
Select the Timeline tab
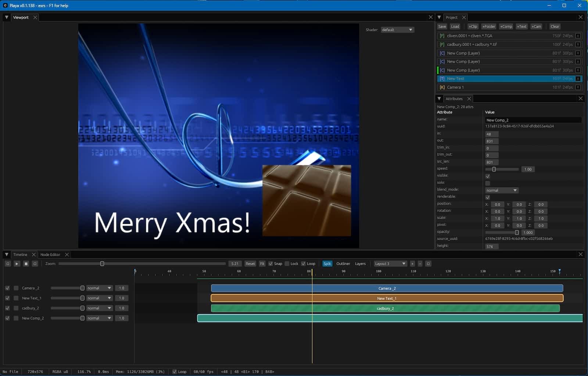pyautogui.click(x=20, y=254)
